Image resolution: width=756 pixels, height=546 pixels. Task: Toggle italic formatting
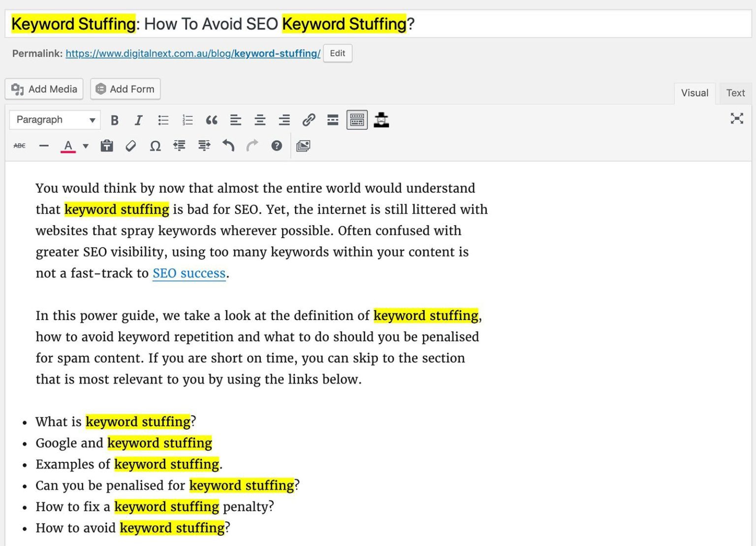coord(138,120)
